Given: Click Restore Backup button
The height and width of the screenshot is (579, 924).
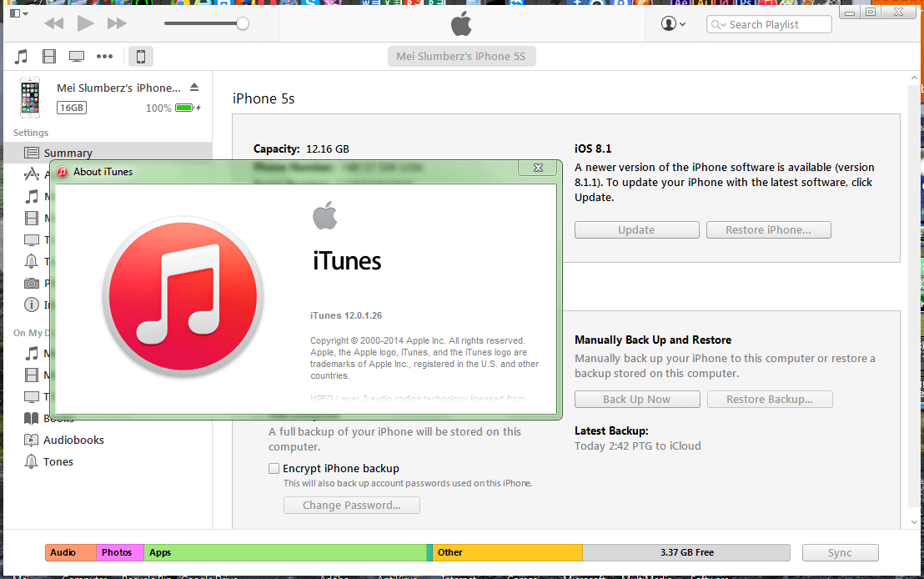Looking at the screenshot, I should pos(770,399).
